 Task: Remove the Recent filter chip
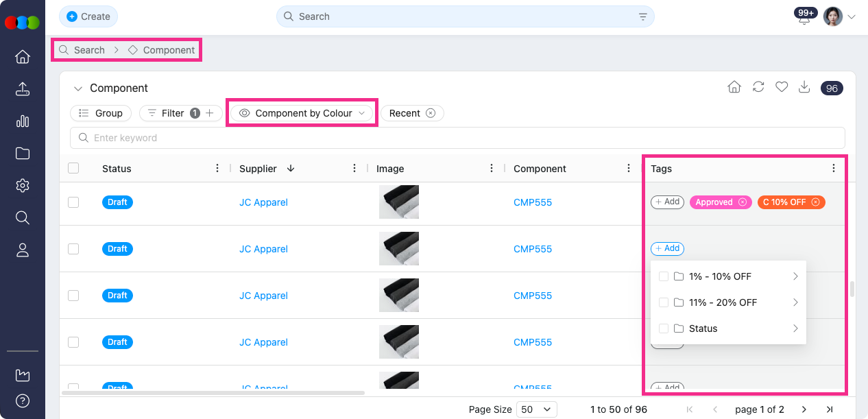(x=431, y=112)
